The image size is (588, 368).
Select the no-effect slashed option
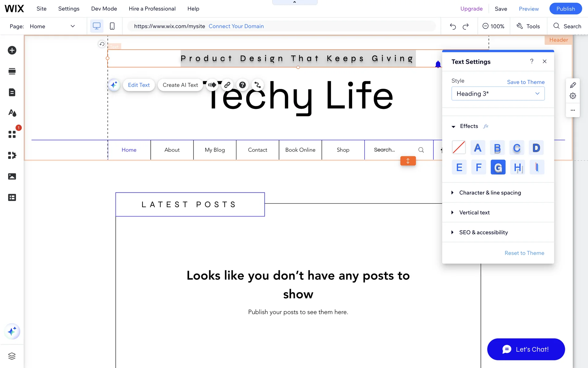[x=459, y=148]
